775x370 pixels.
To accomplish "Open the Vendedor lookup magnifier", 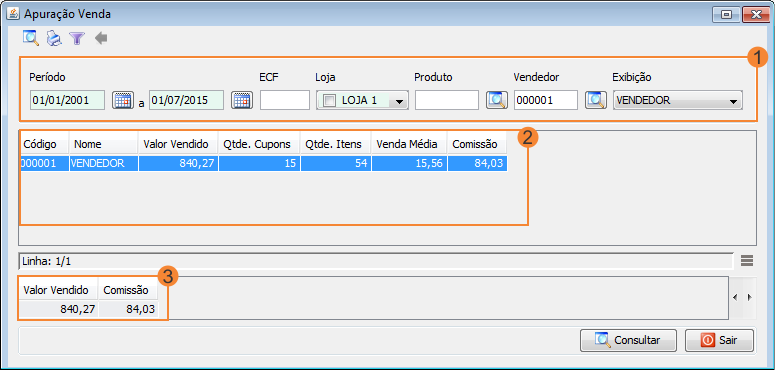I will (596, 100).
